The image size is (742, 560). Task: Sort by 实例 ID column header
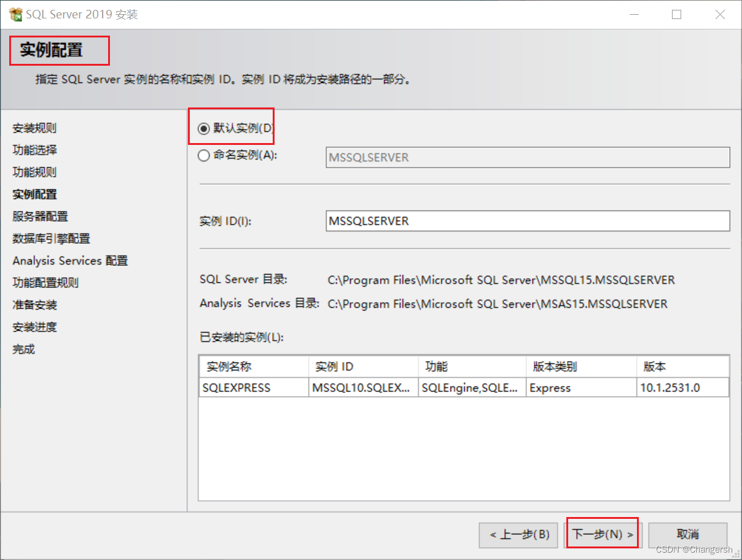pyautogui.click(x=364, y=367)
